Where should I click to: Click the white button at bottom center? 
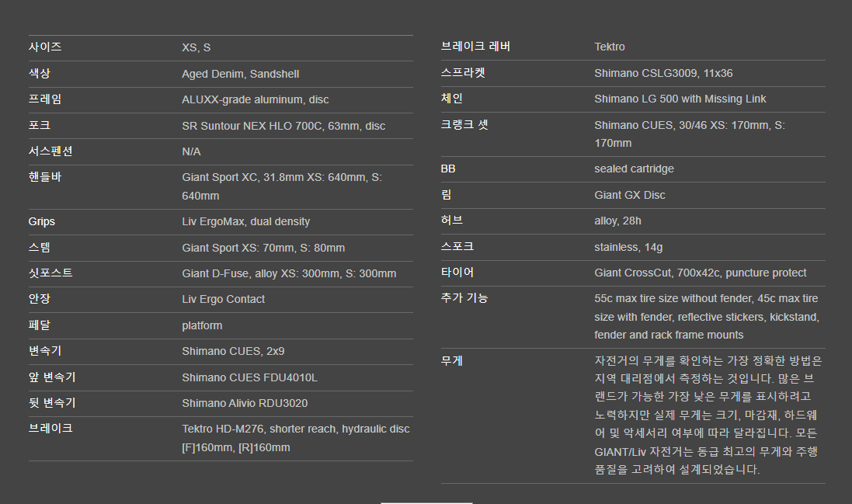426,502
